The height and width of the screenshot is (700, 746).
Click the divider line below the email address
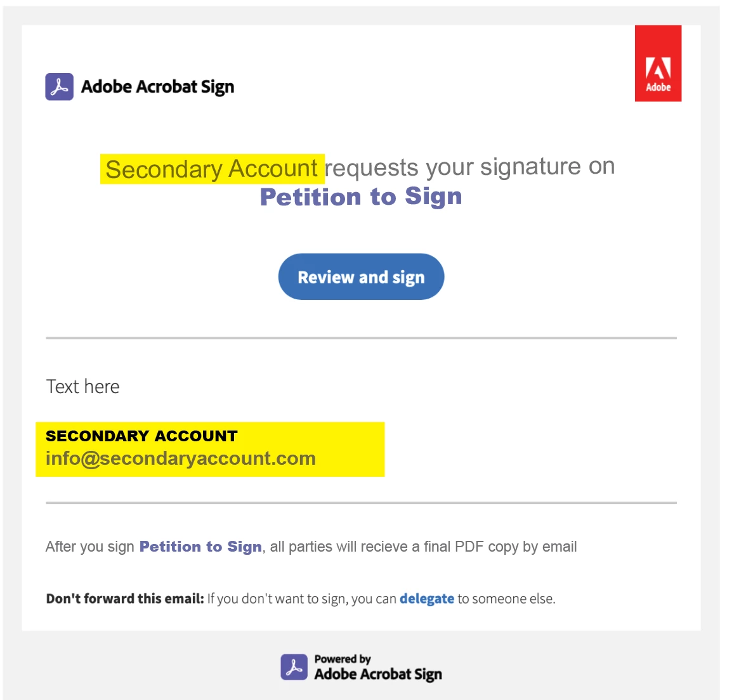click(x=361, y=503)
